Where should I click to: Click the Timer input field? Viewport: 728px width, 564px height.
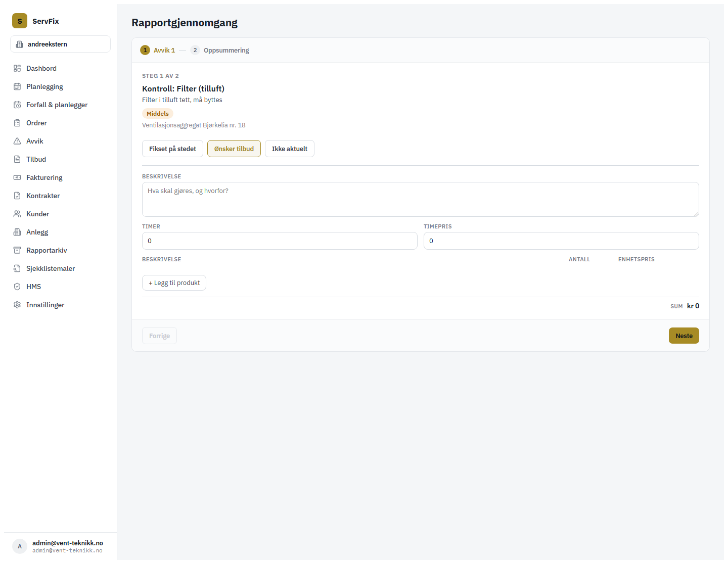tap(280, 241)
